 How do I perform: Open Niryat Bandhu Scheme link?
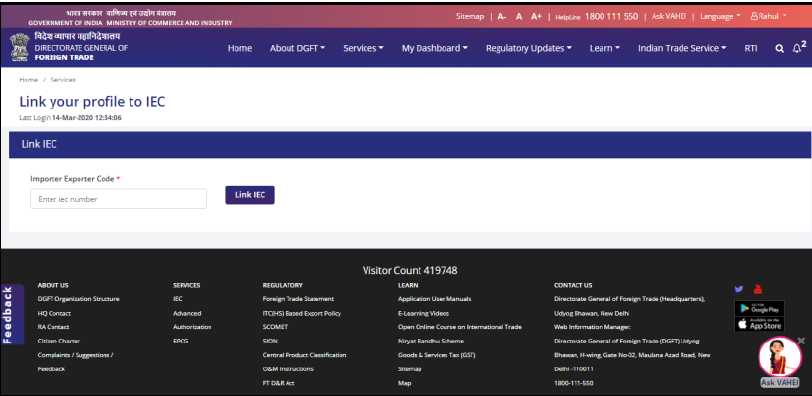431,342
